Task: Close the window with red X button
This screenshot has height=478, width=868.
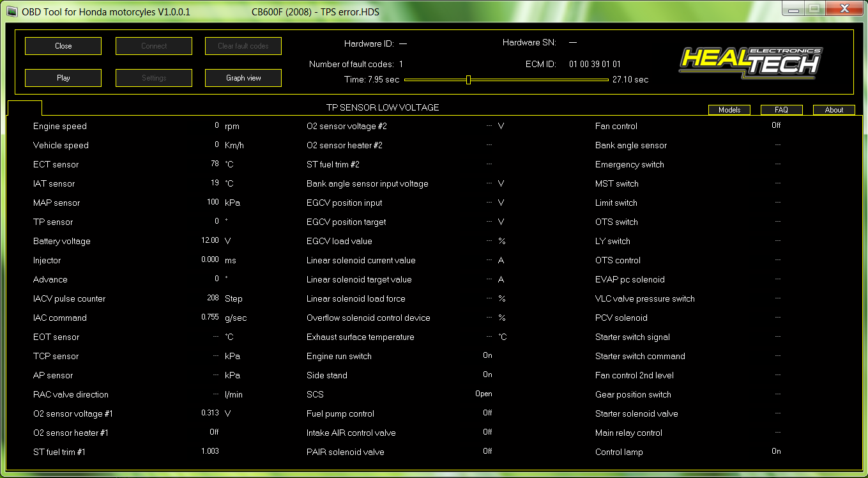Action: pyautogui.click(x=844, y=8)
